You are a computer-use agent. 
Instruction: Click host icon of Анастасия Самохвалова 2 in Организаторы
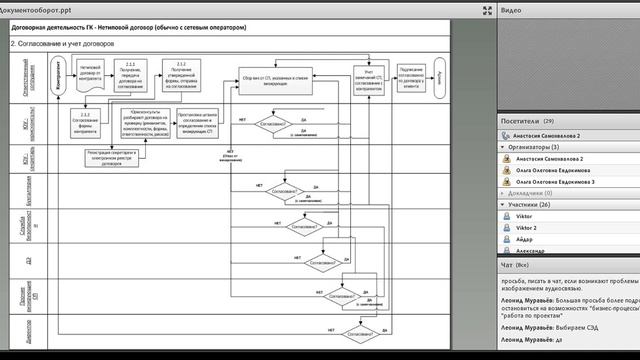[x=507, y=159]
